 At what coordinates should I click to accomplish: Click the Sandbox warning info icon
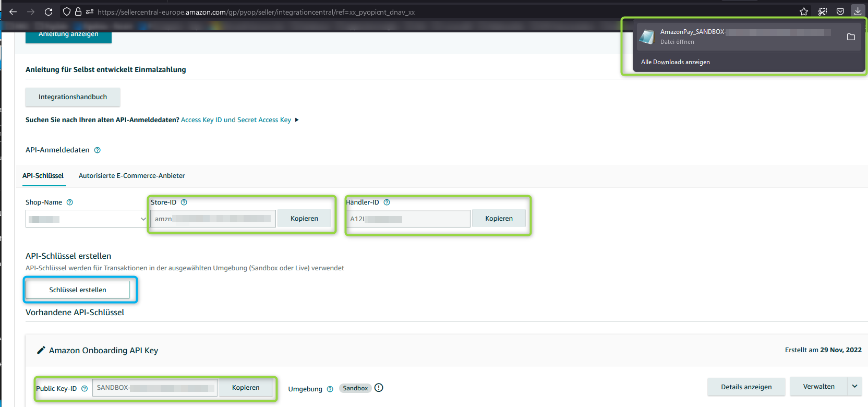(x=379, y=388)
